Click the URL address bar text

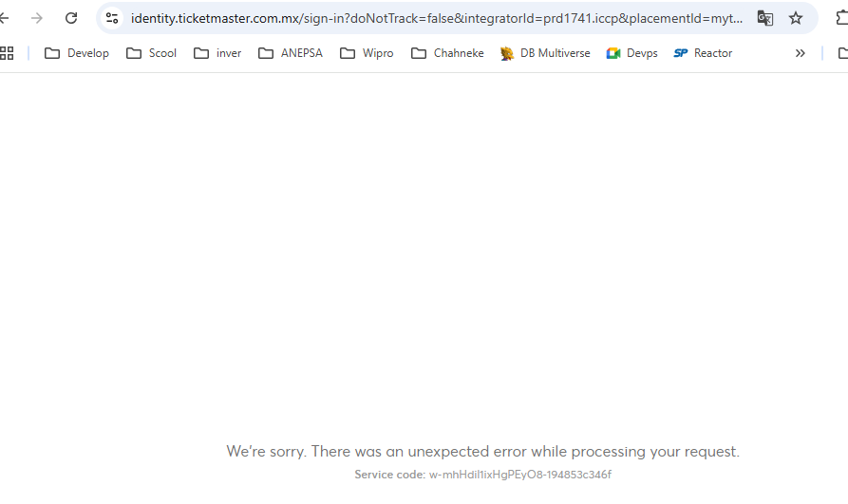(x=437, y=18)
